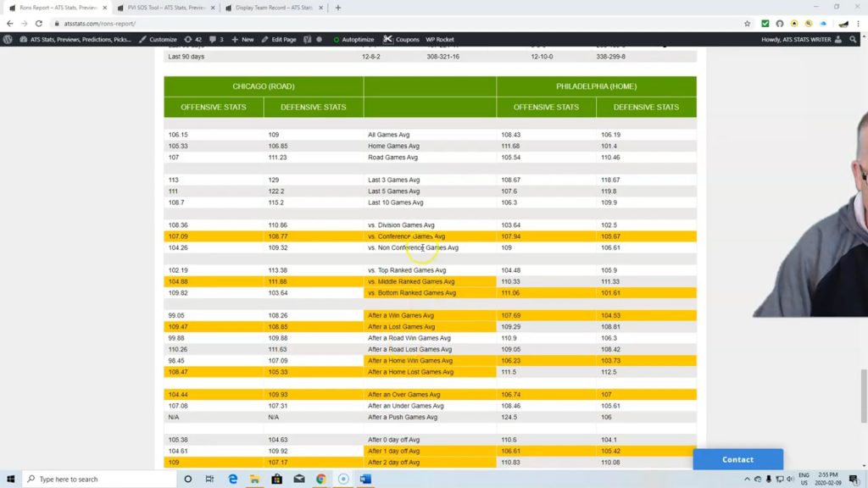Open the comments bubble in admin bar

point(216,39)
